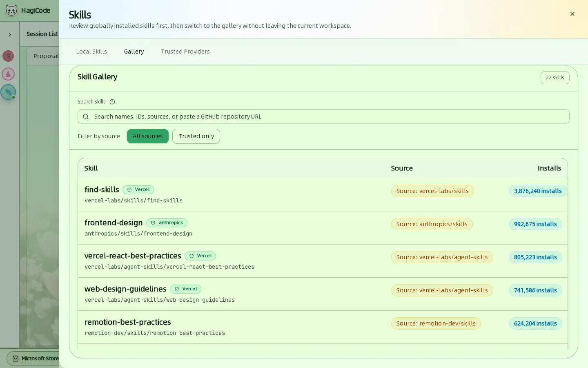Open the Trusted Providers tab
This screenshot has height=368, width=588.
[x=185, y=52]
